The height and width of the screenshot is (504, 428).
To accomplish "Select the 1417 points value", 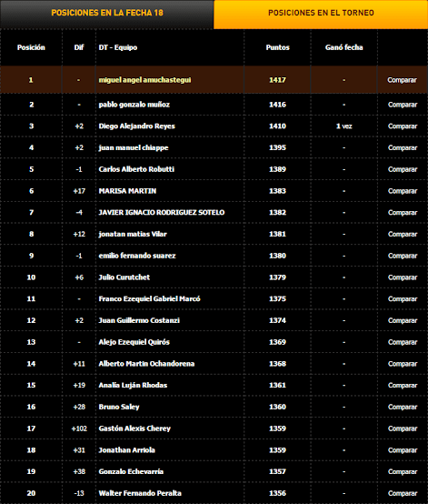I will 277,80.
